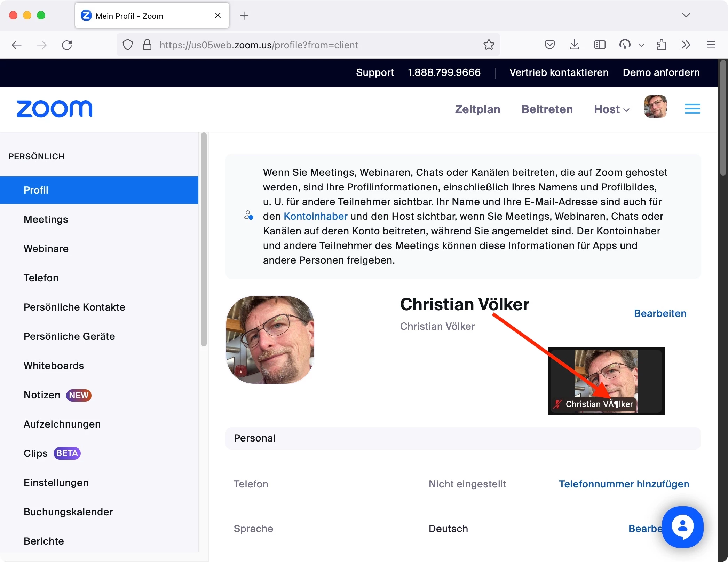Click Bearbeiten next to the name
Image resolution: width=728 pixels, height=562 pixels.
pyautogui.click(x=660, y=313)
